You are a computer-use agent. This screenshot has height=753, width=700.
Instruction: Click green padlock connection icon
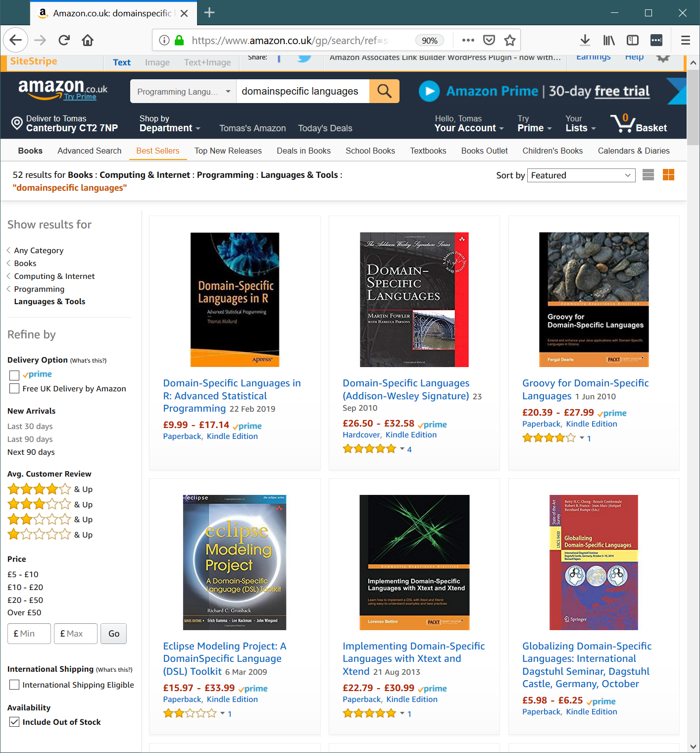point(179,40)
